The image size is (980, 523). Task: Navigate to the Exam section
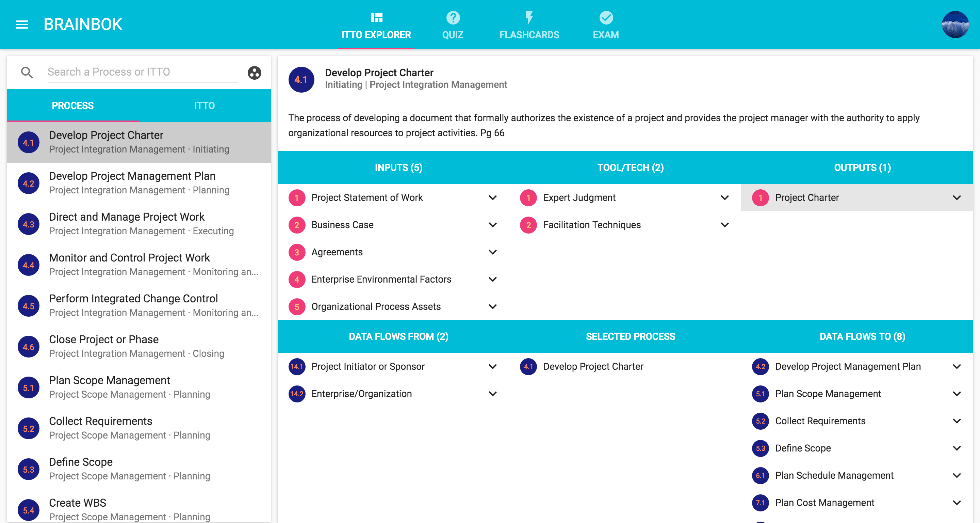(605, 25)
